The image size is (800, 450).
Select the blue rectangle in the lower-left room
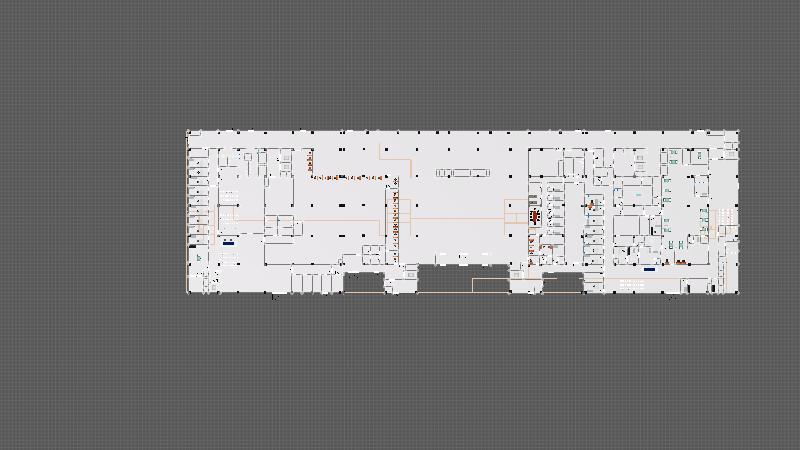[x=228, y=242]
